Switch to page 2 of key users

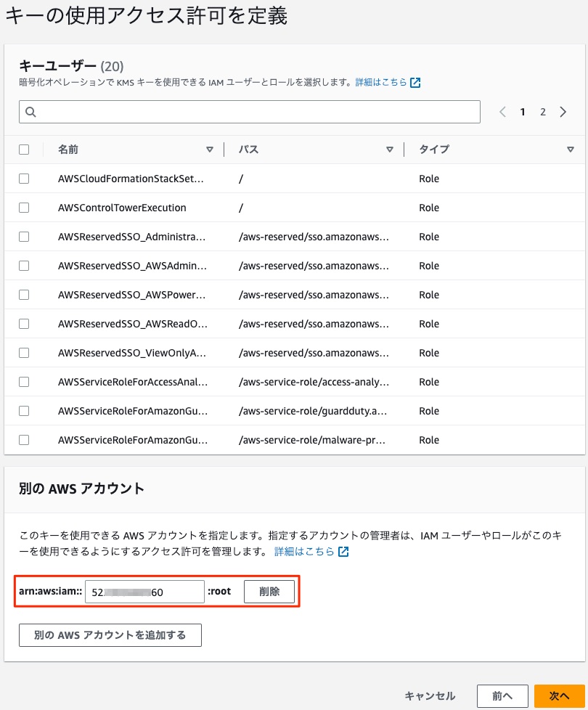click(543, 112)
